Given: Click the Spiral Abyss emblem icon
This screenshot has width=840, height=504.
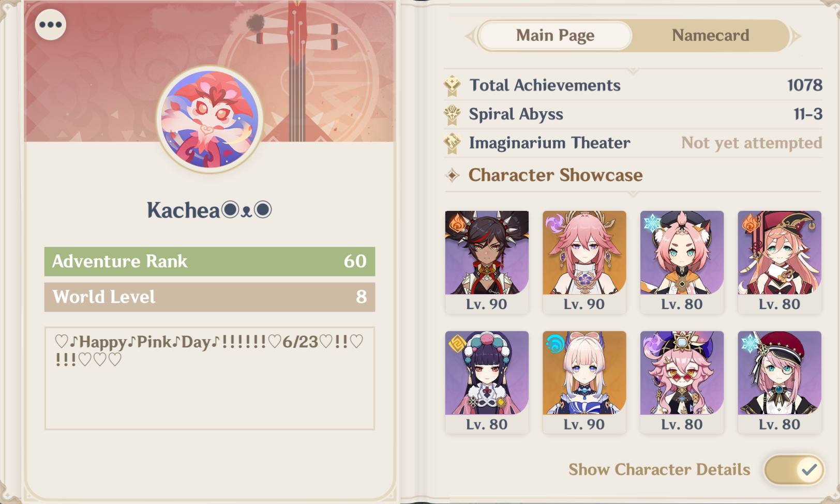Looking at the screenshot, I should [x=453, y=114].
